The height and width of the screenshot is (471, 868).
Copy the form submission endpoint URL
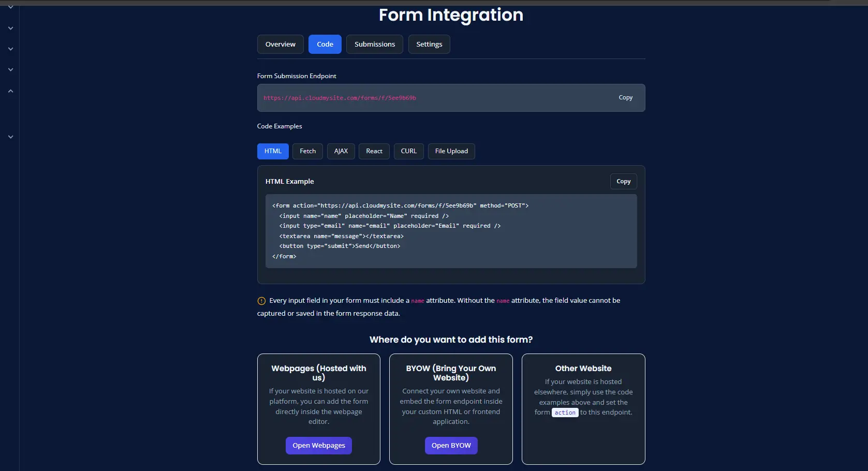[625, 97]
